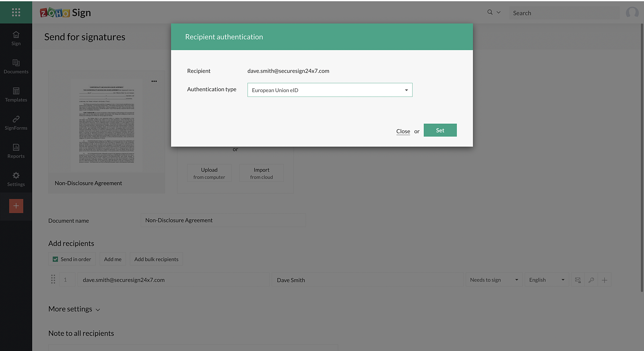The image size is (644, 351).
Task: Click the search magnifier icon
Action: coord(490,12)
